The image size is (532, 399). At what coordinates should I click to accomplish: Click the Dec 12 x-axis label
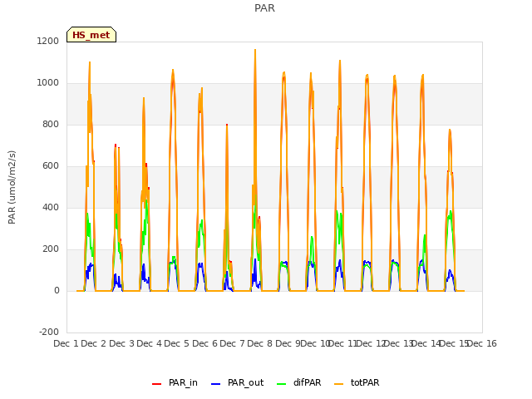[371, 343]
